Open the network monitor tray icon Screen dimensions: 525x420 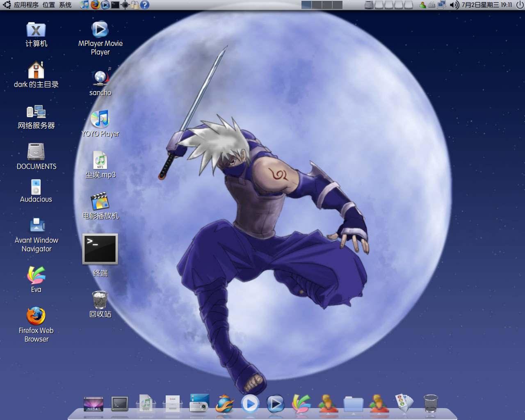click(442, 5)
